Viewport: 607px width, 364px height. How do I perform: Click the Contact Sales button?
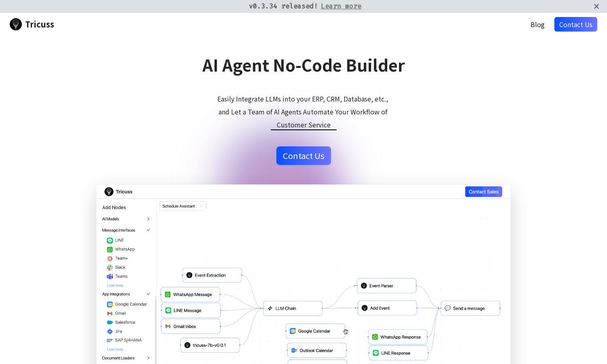pyautogui.click(x=484, y=192)
